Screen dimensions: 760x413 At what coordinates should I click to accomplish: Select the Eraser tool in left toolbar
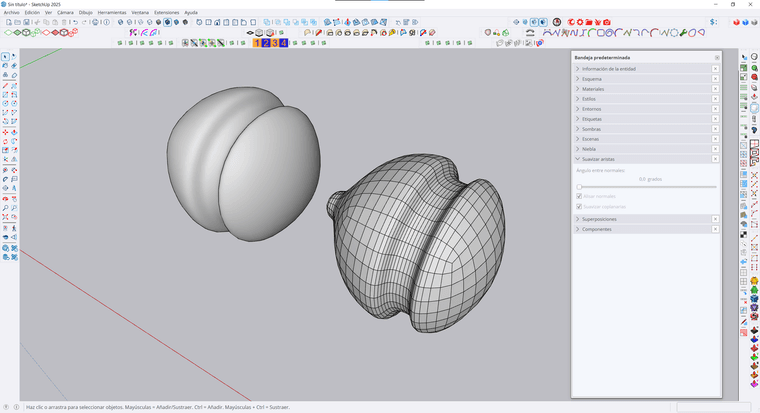pos(14,66)
